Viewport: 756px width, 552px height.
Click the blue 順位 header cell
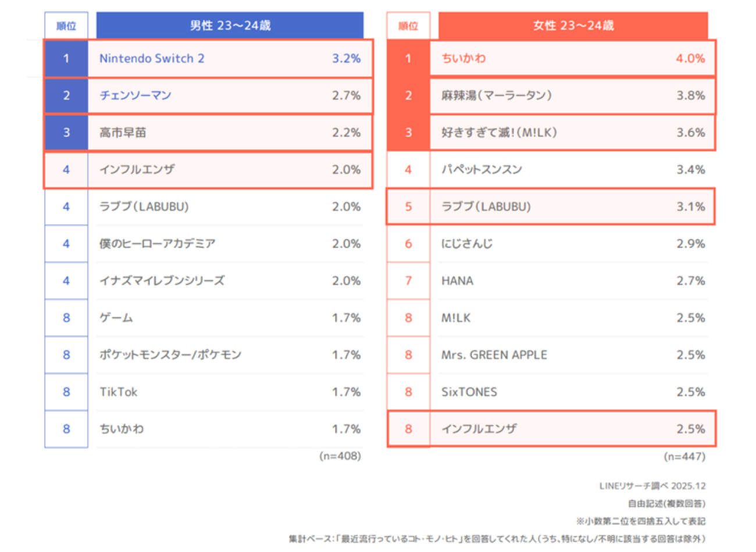(x=66, y=26)
